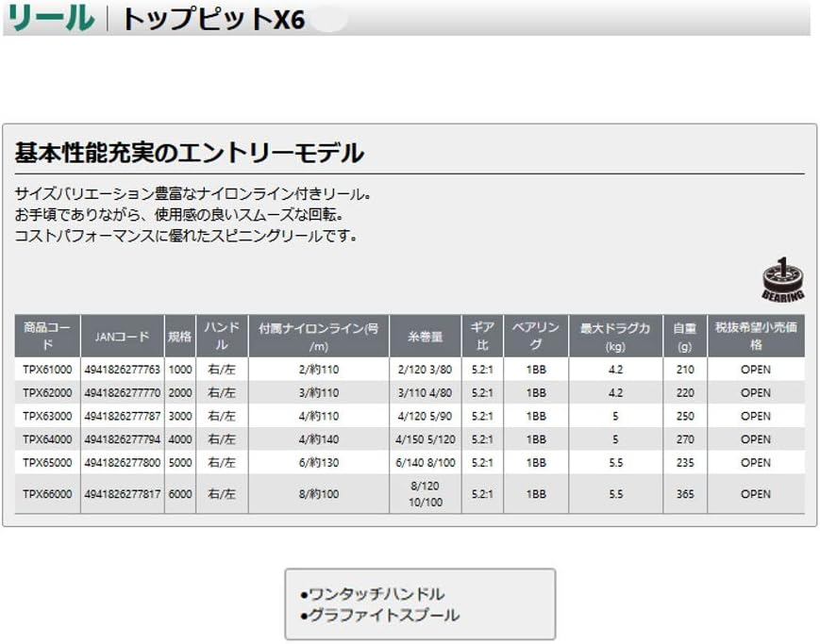The height and width of the screenshot is (644, 820).
Task: Select the JANコード column header
Action: (x=122, y=336)
